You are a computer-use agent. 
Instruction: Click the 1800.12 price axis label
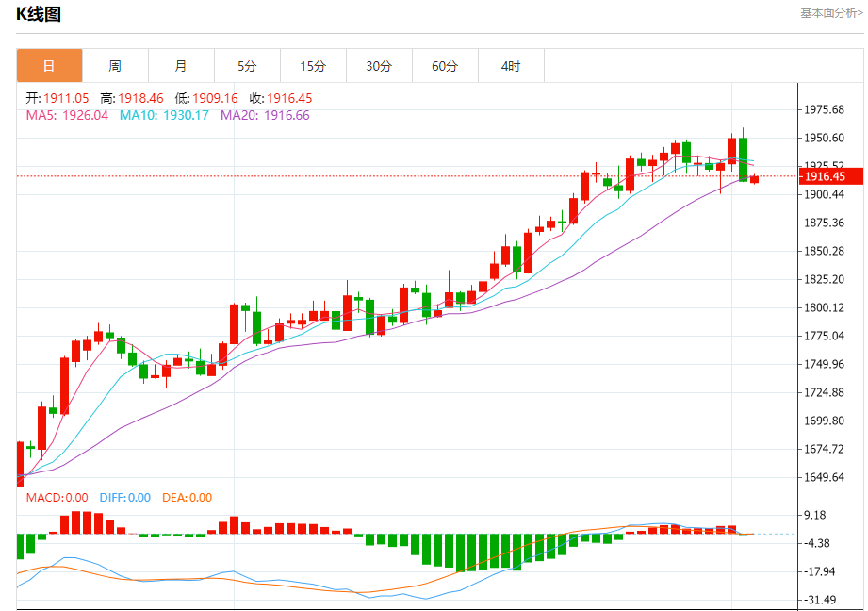pos(824,307)
